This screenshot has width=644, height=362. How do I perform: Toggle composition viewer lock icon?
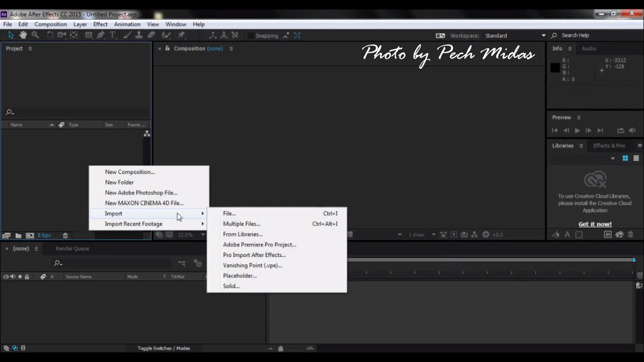[x=167, y=48]
